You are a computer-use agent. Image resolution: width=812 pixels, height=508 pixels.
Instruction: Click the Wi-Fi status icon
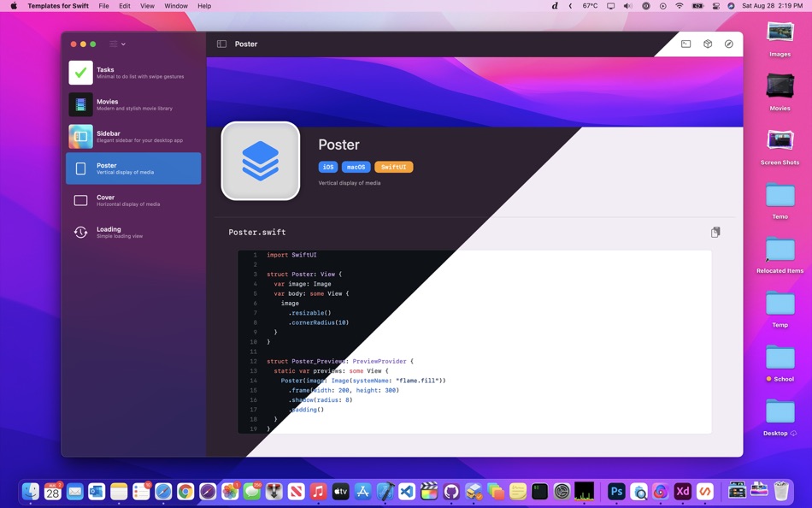tap(680, 6)
